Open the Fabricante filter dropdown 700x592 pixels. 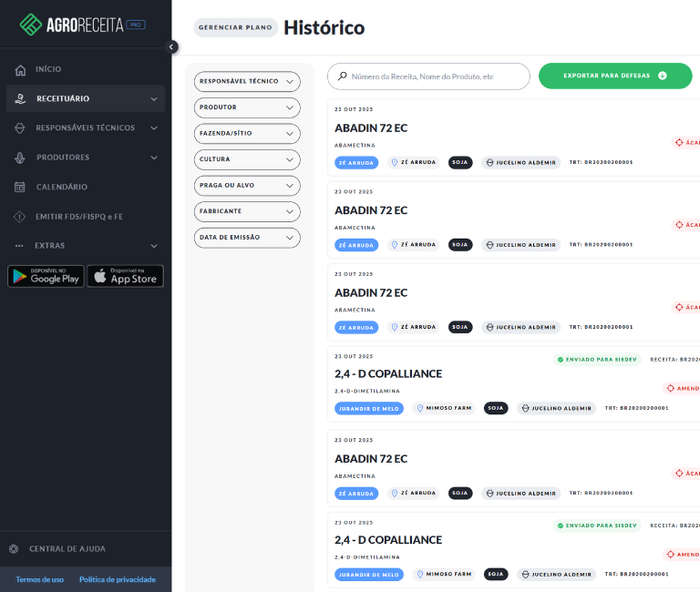tap(247, 211)
